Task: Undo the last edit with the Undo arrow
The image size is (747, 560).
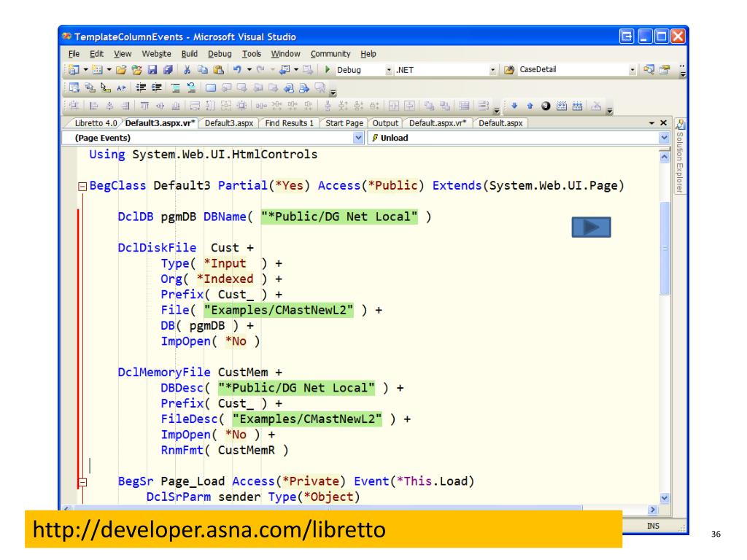Action: (237, 70)
